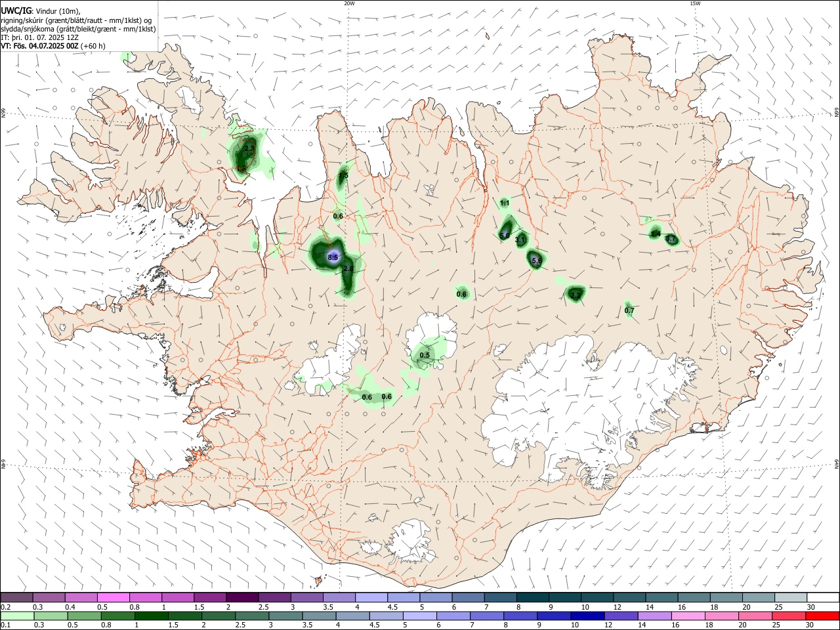This screenshot has width=840, height=630.
Task: Pick the grey 20 swatch in upper scale
Action: [758, 598]
